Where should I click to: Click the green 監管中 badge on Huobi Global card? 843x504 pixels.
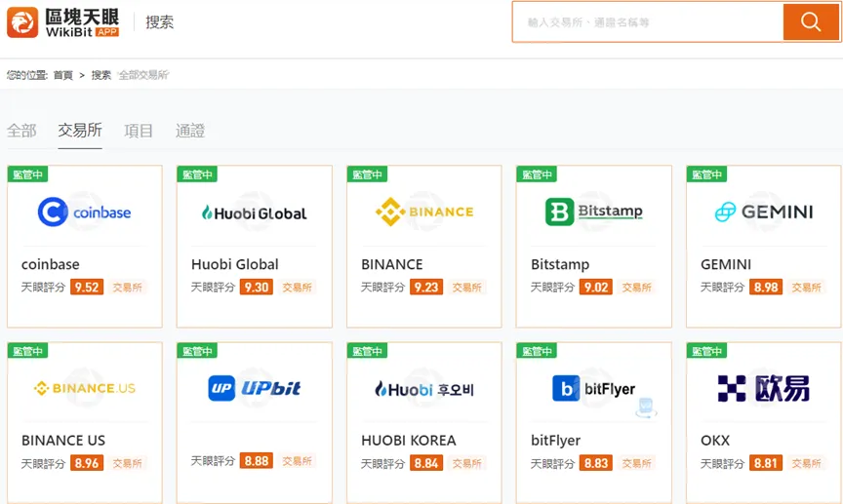point(197,174)
